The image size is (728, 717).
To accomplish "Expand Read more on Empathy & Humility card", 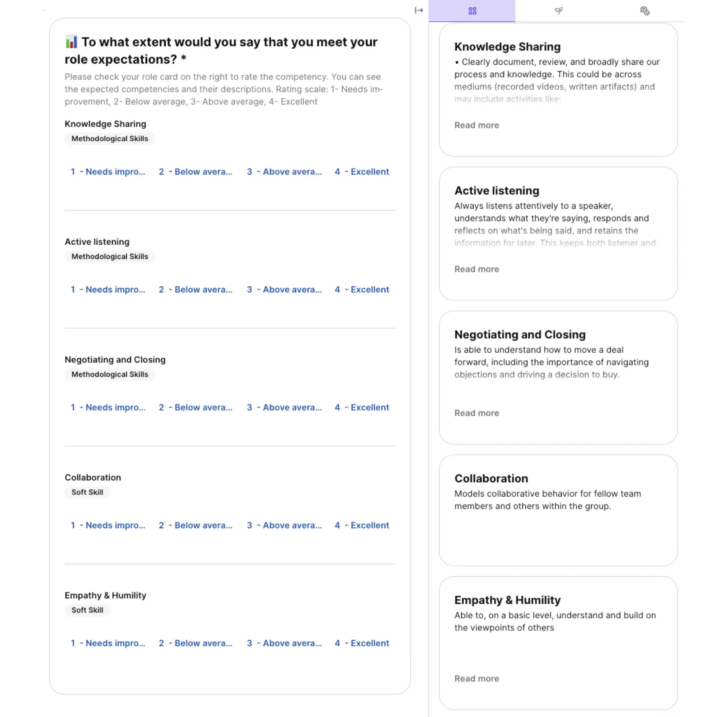I will click(476, 678).
